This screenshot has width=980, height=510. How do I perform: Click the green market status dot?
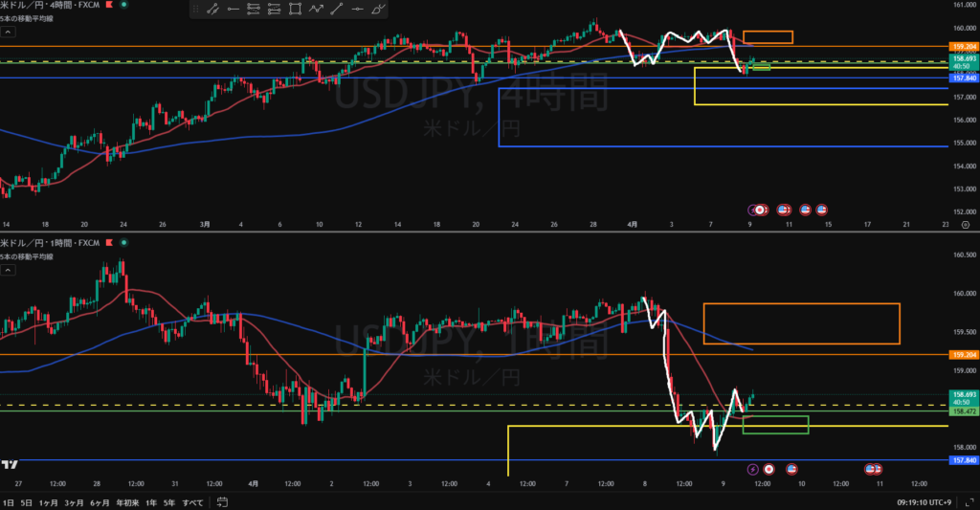click(123, 5)
